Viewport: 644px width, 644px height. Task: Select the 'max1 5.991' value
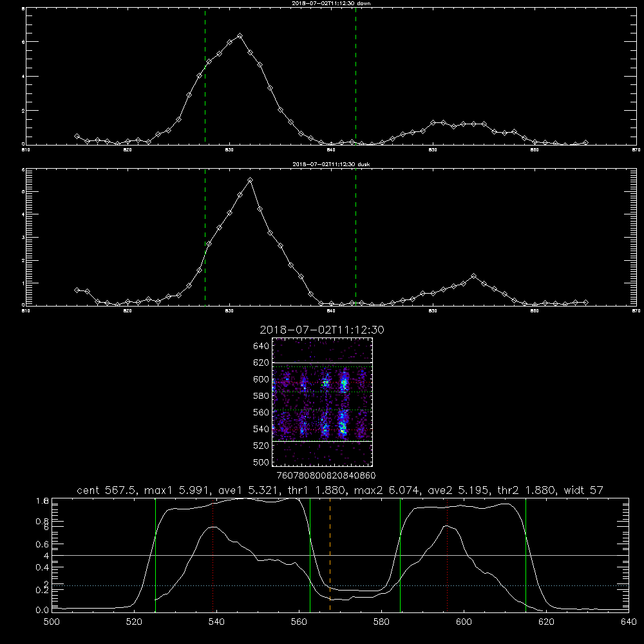coord(178,490)
